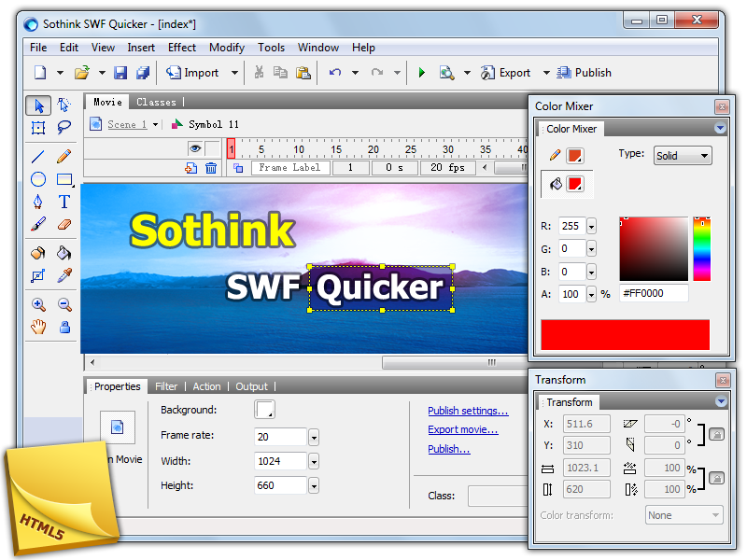Open the New document dropdown arrow

(60, 73)
